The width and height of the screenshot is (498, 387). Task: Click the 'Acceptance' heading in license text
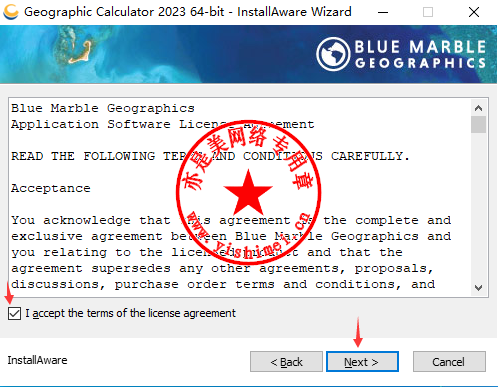51,188
